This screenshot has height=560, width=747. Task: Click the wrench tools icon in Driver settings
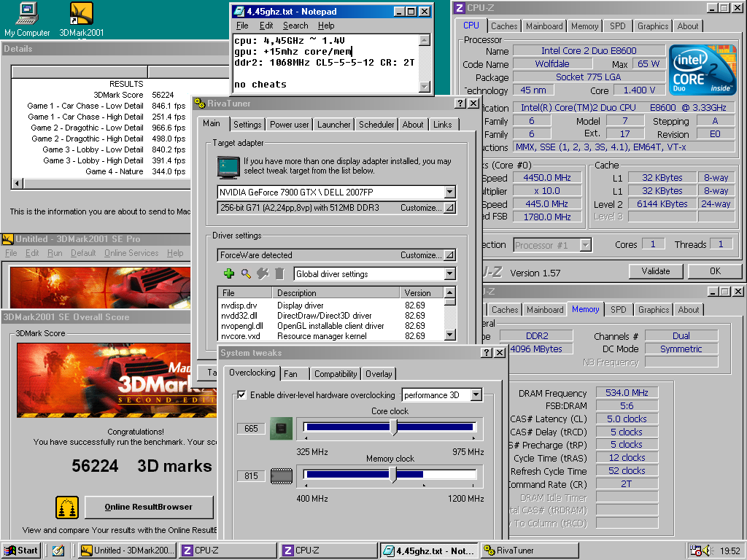click(263, 273)
